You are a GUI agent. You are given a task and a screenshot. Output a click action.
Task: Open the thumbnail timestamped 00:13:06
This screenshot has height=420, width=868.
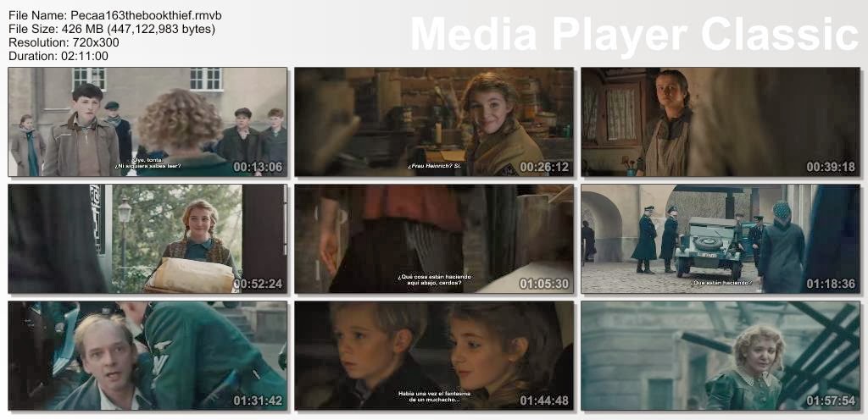[147, 122]
